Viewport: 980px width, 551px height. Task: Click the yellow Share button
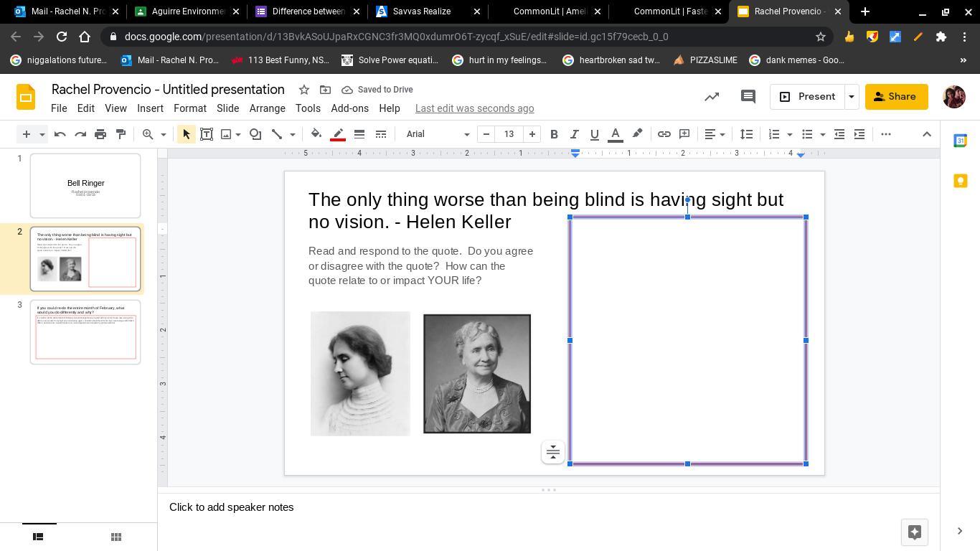tap(896, 96)
